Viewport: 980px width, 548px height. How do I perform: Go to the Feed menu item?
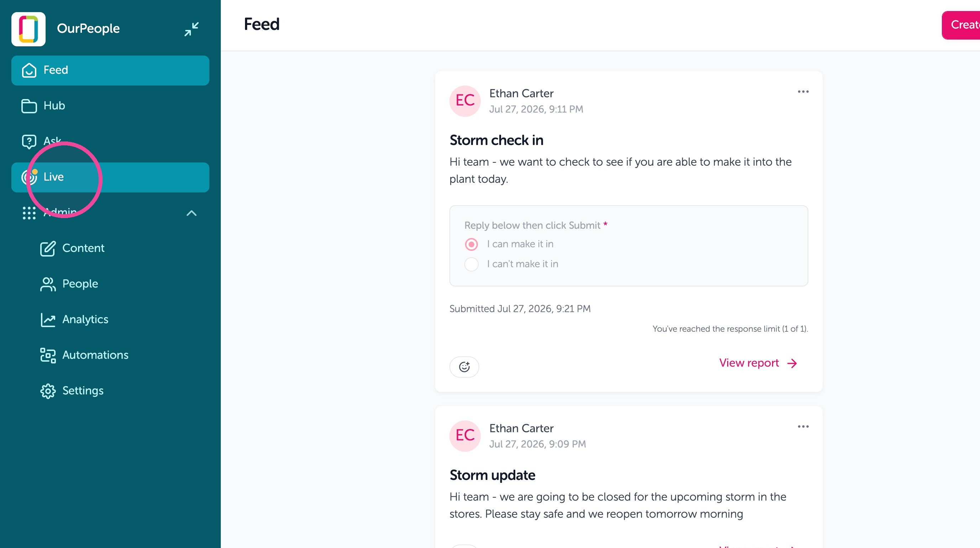click(110, 71)
